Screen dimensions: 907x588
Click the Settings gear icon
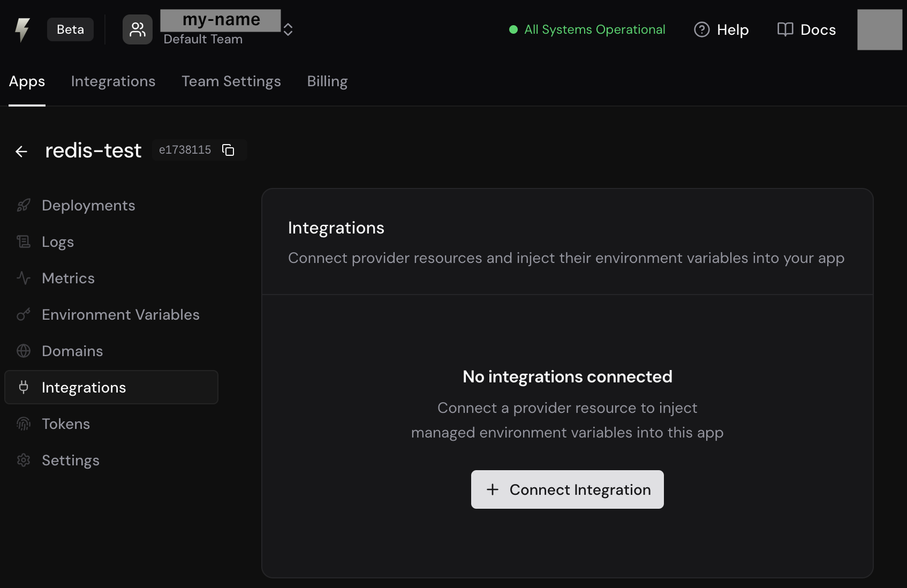click(24, 461)
